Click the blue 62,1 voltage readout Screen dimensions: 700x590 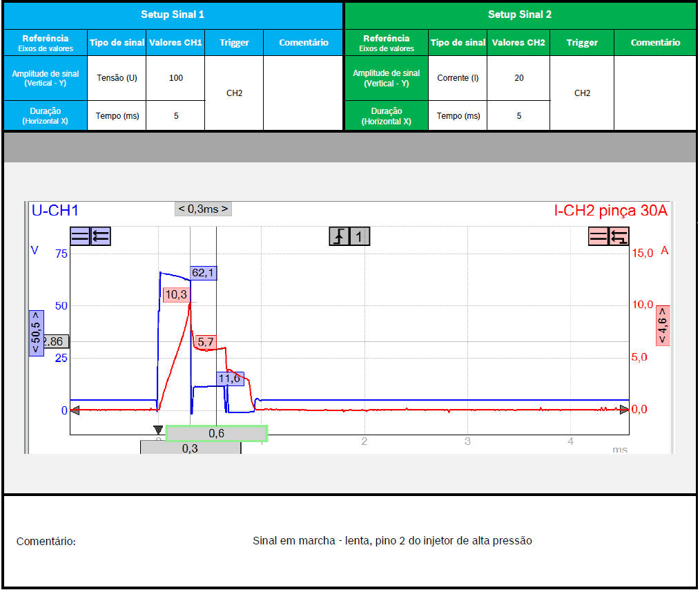[204, 273]
